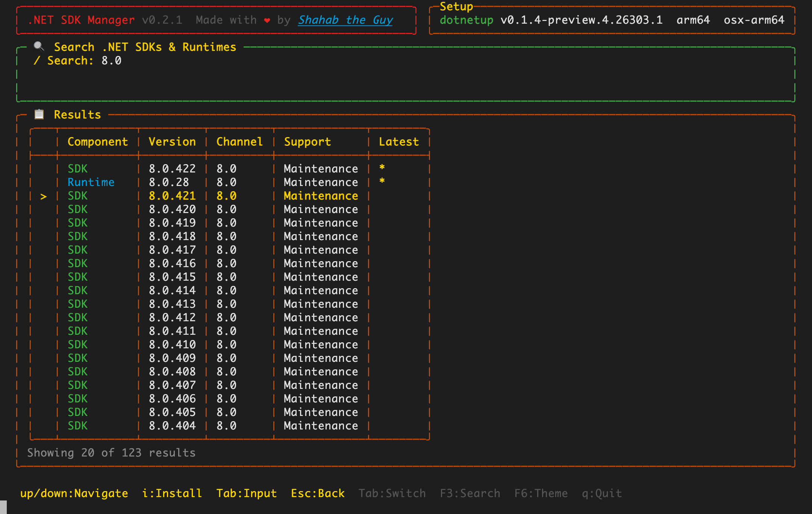This screenshot has height=514, width=812.
Task: Select version 8.0.422 in results
Action: [172, 169]
